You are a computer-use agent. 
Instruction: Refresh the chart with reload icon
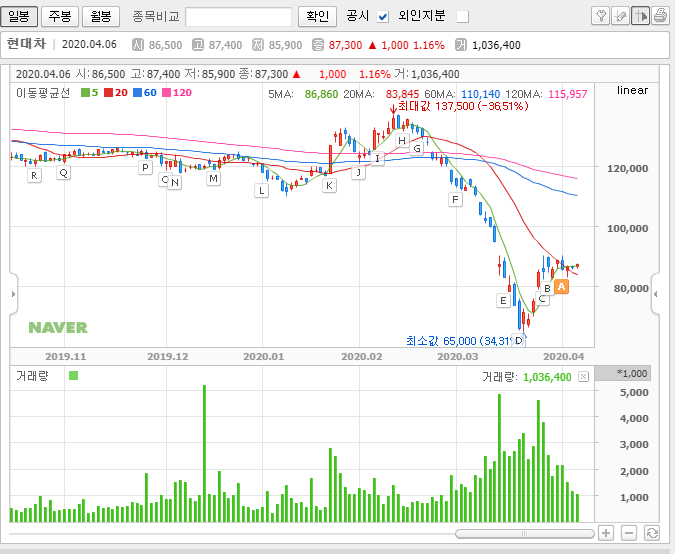(x=652, y=533)
